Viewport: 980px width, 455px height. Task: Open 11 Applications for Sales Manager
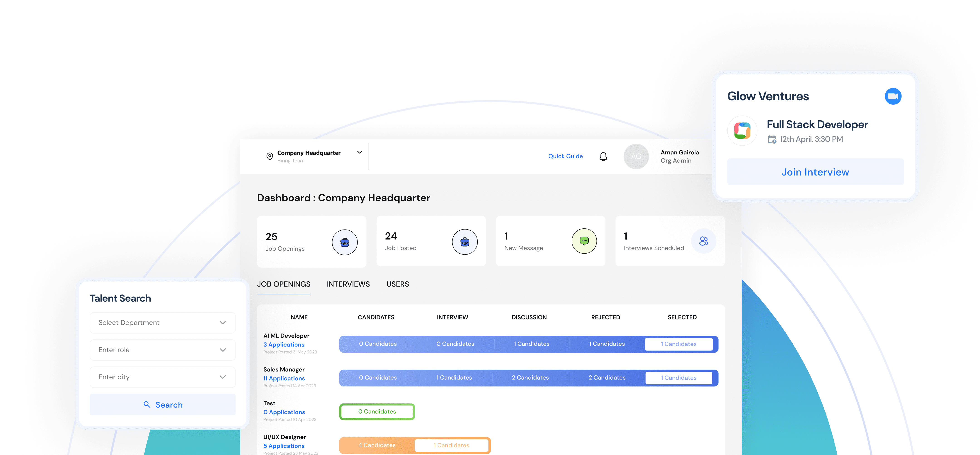tap(284, 378)
